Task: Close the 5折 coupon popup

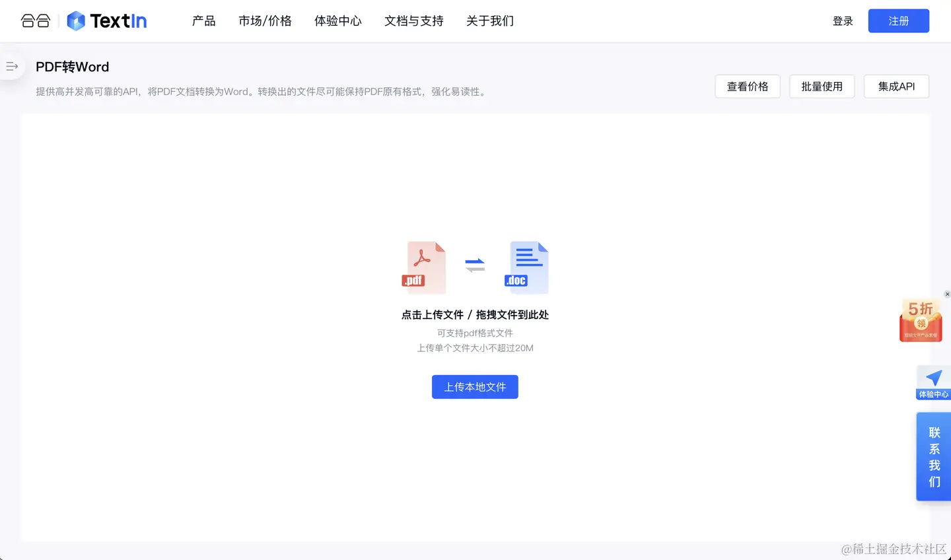Action: pyautogui.click(x=947, y=294)
